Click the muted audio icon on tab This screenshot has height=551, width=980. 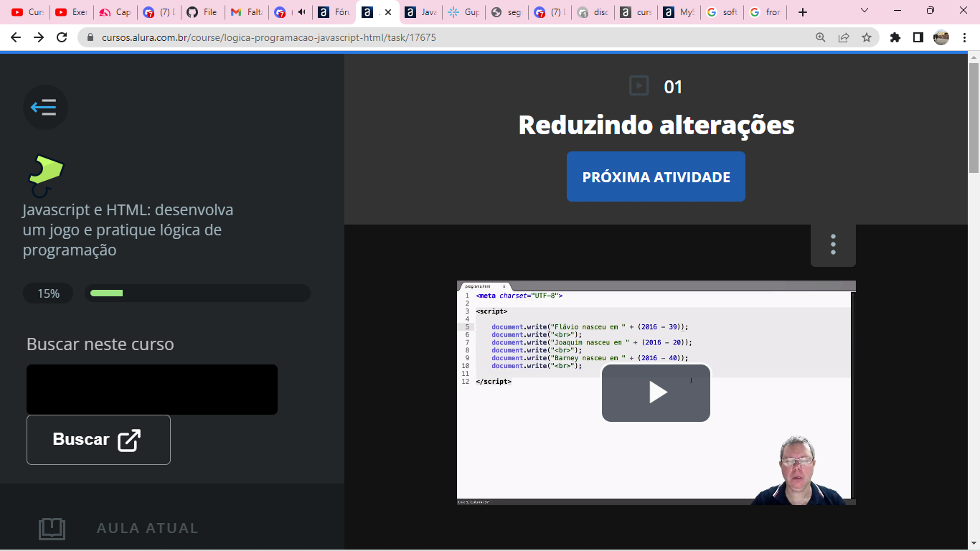[x=302, y=12]
